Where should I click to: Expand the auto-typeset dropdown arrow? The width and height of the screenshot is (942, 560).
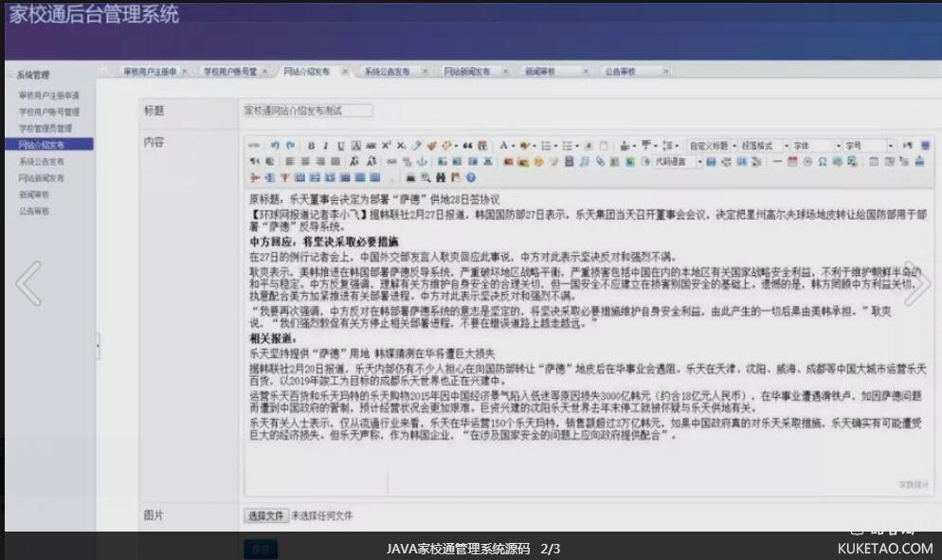[456, 146]
